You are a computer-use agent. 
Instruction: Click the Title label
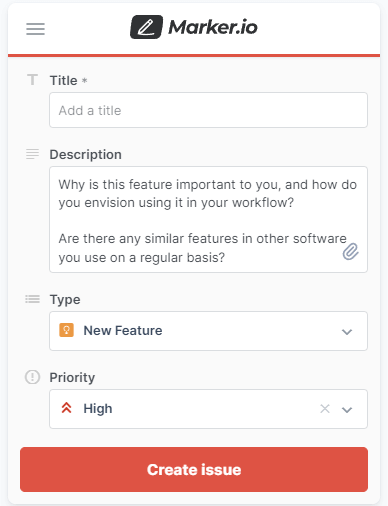click(x=63, y=80)
